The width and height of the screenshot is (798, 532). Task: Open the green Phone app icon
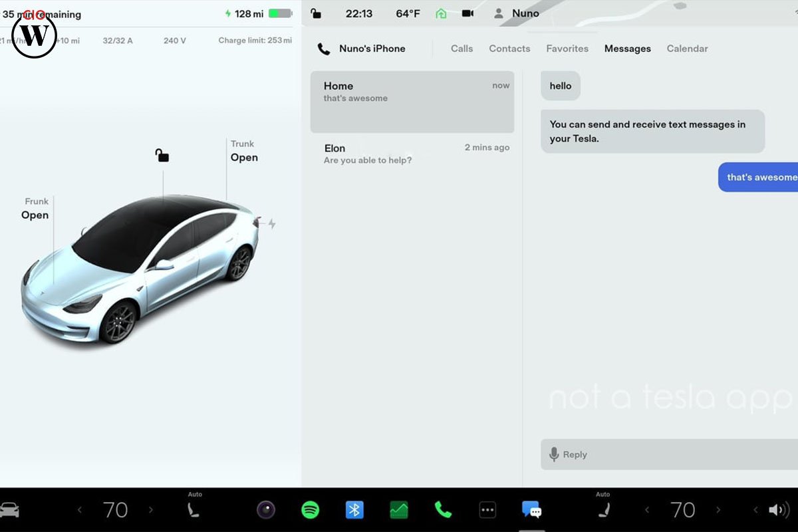pos(443,510)
